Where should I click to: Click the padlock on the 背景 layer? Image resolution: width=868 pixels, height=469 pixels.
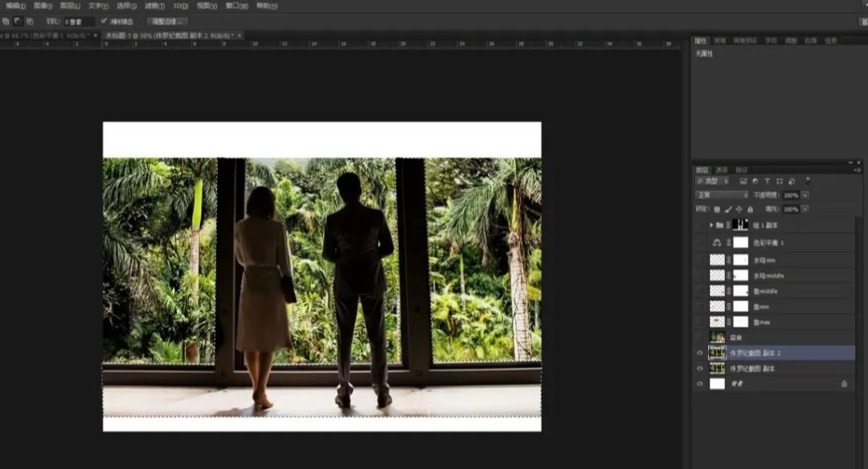click(844, 384)
